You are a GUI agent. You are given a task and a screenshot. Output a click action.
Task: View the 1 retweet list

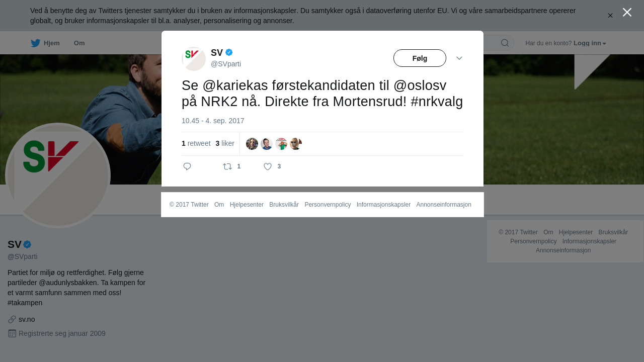click(196, 143)
